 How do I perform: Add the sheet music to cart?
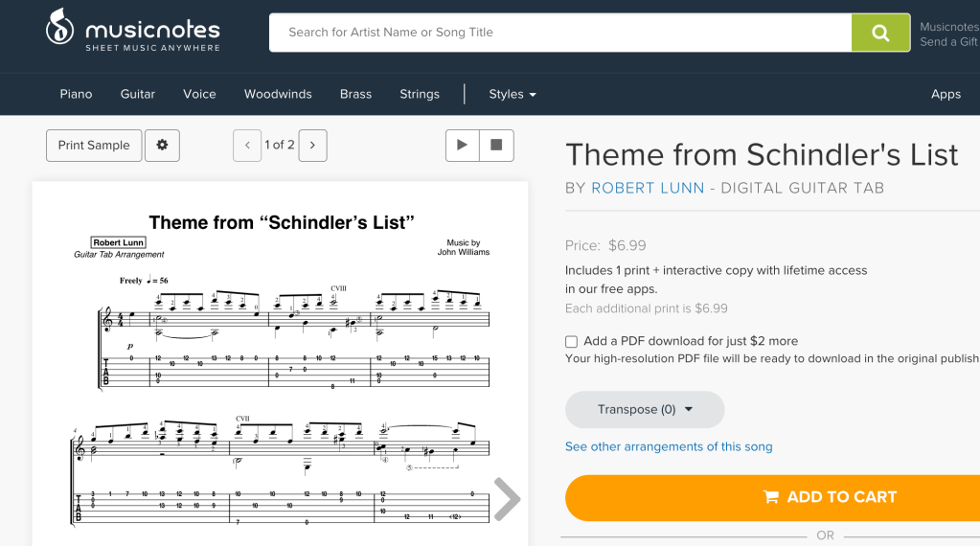[772, 497]
